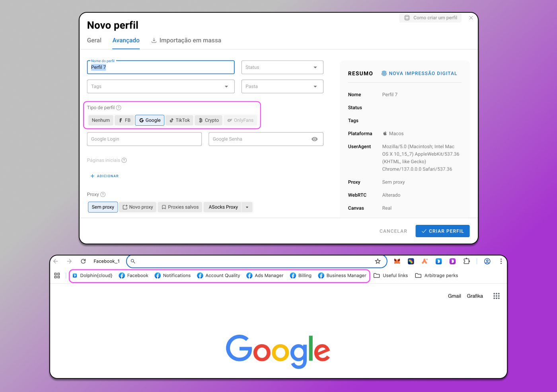Select Google profile type
557x392 pixels.
150,120
